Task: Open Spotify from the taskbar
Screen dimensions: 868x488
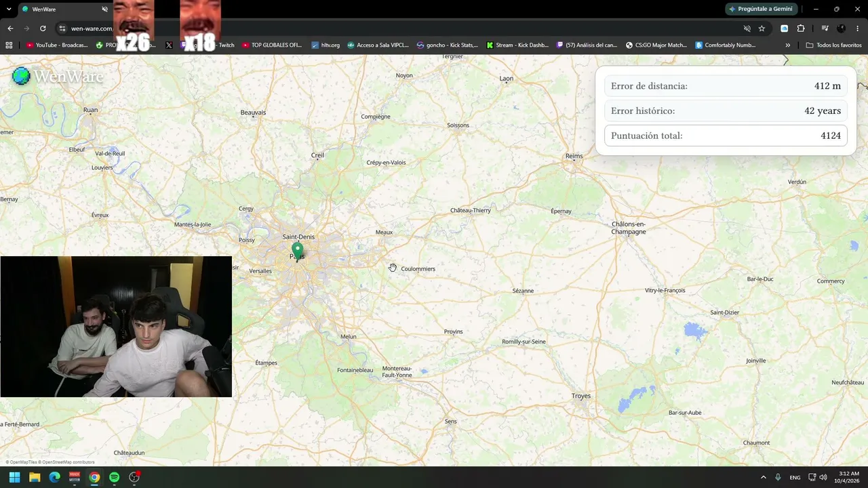Action: pos(114,477)
